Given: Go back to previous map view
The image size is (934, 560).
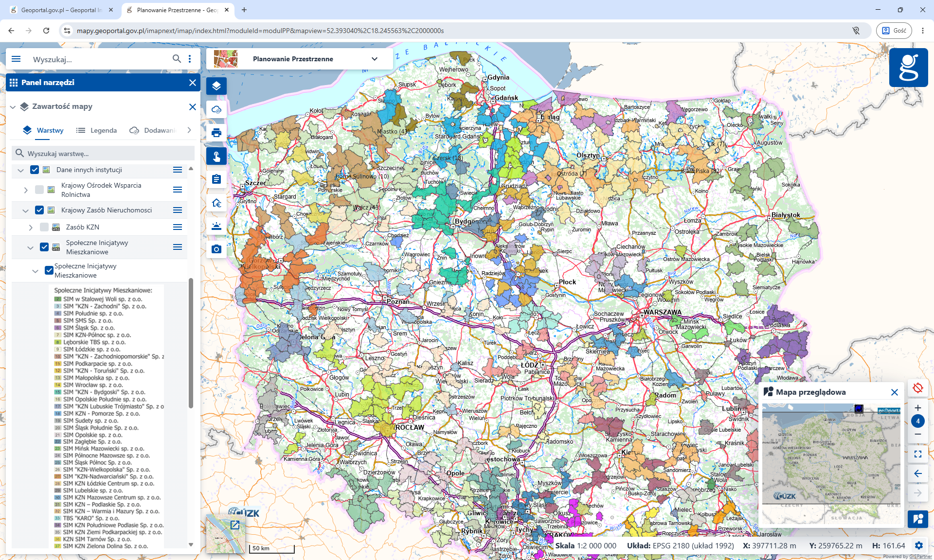Looking at the screenshot, I should [918, 473].
